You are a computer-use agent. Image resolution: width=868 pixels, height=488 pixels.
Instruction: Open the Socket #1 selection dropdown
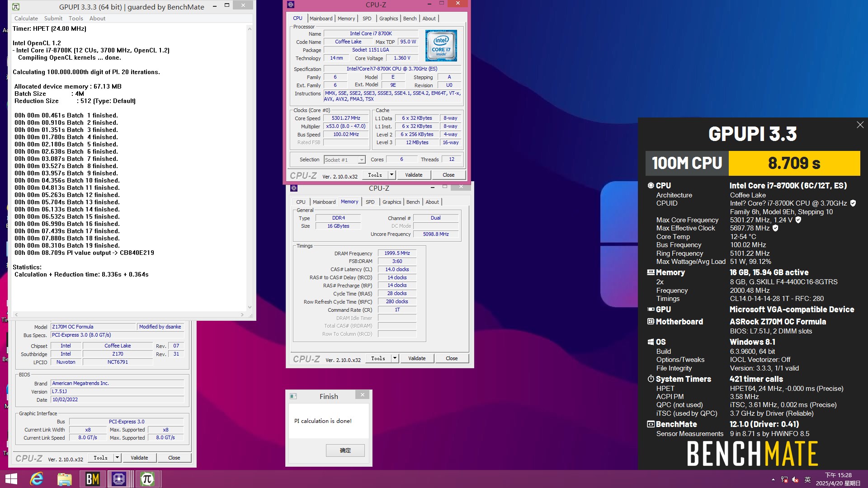pyautogui.click(x=344, y=160)
